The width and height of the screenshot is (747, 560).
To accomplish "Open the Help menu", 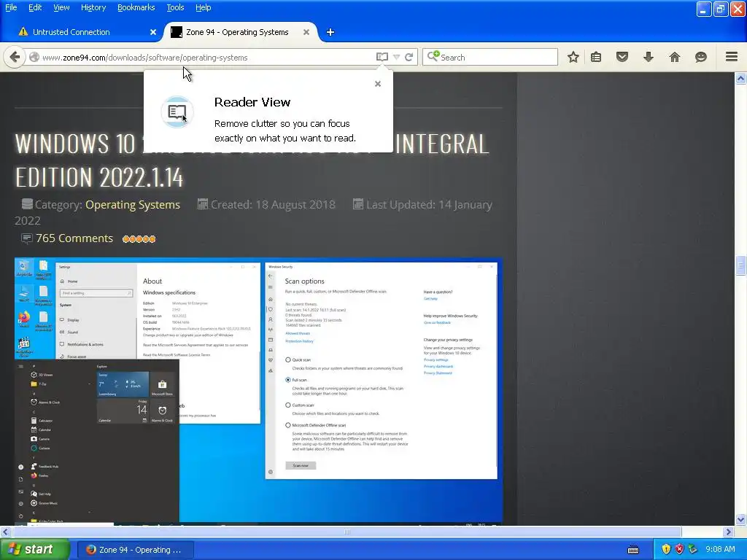I will pos(204,7).
